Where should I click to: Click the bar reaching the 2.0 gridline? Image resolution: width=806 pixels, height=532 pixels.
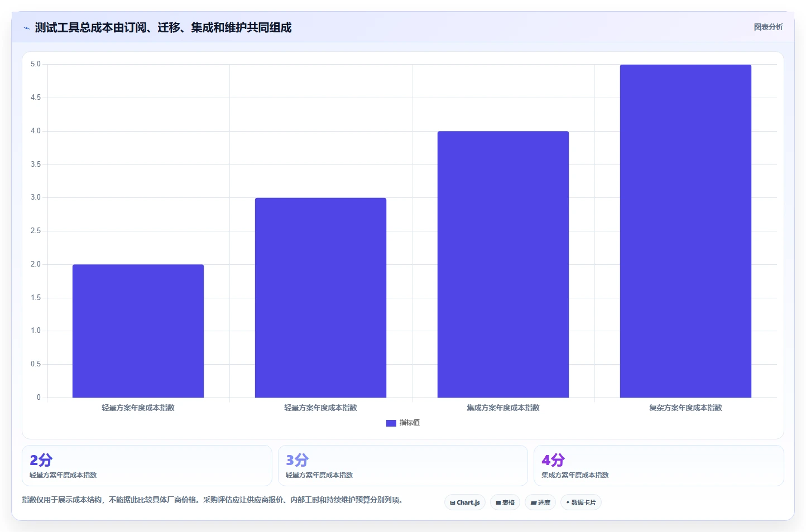(x=138, y=331)
